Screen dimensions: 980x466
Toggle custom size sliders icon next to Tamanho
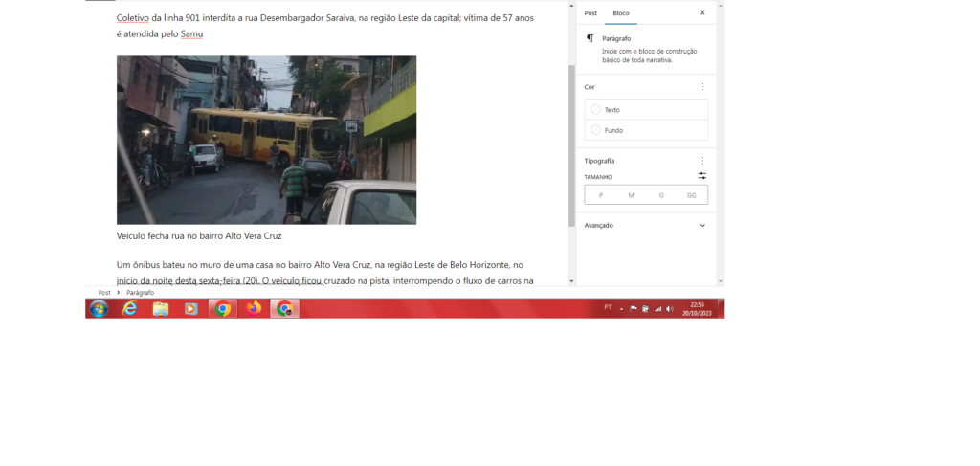tap(702, 176)
